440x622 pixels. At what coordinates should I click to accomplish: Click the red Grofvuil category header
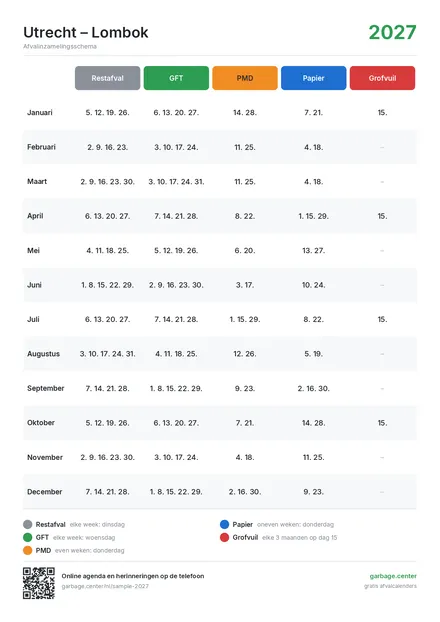(382, 78)
